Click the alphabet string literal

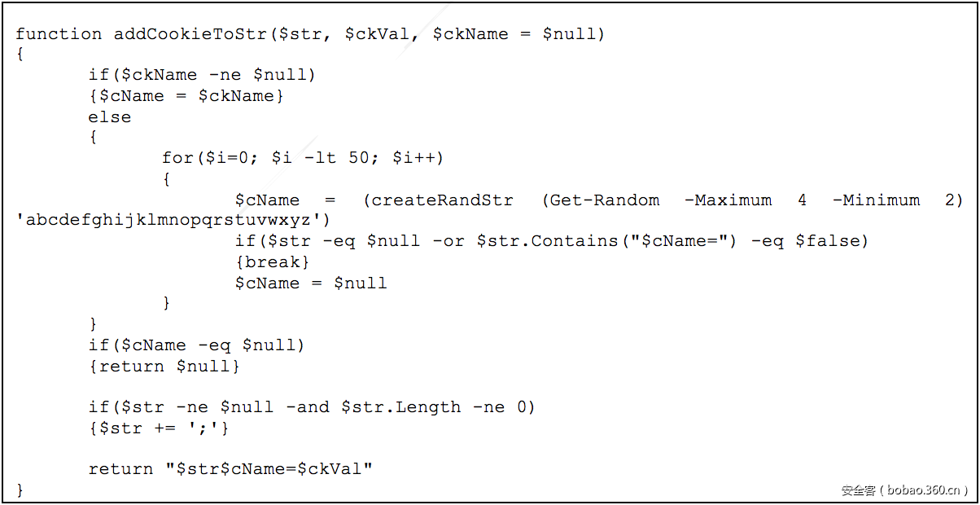(x=173, y=221)
